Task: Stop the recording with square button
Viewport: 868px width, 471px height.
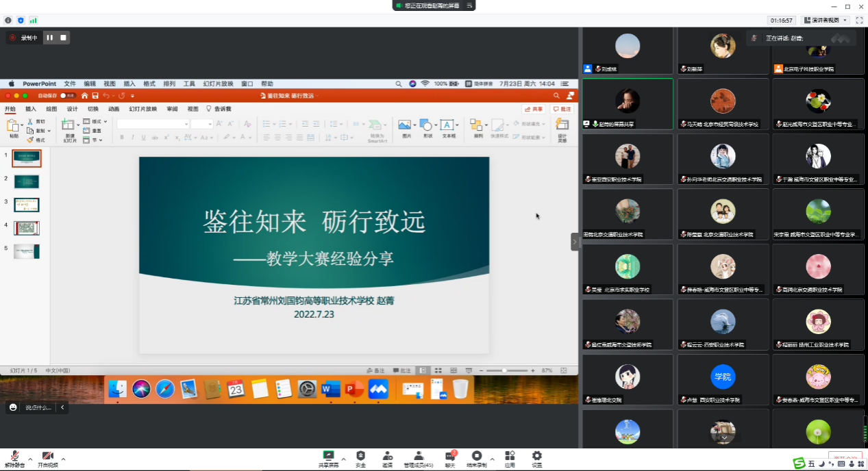Action: click(63, 38)
